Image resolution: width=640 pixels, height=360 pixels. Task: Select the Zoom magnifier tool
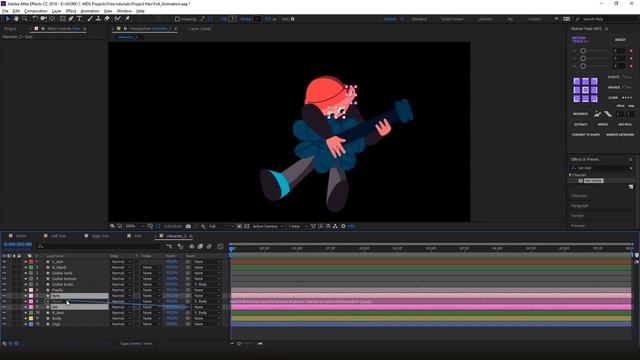pos(24,19)
